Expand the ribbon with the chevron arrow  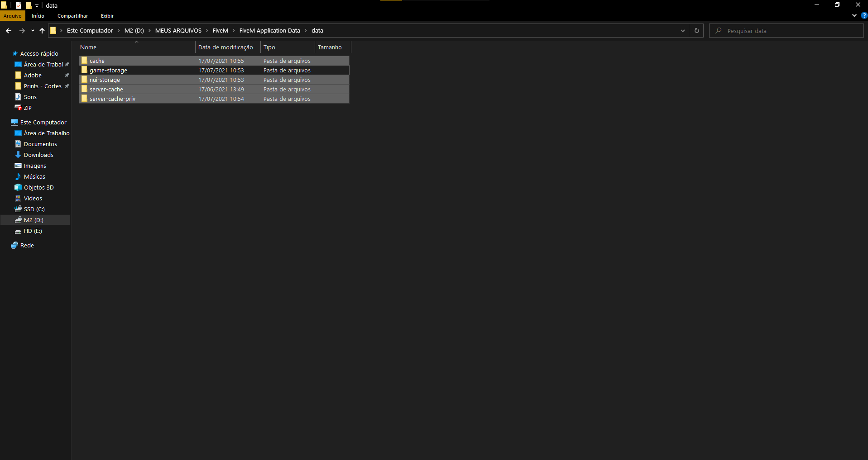[854, 15]
